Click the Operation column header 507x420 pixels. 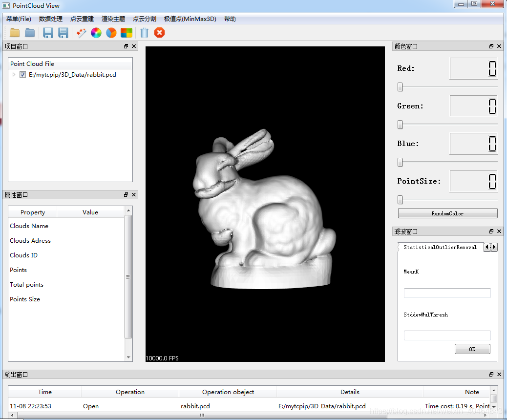coord(130,392)
